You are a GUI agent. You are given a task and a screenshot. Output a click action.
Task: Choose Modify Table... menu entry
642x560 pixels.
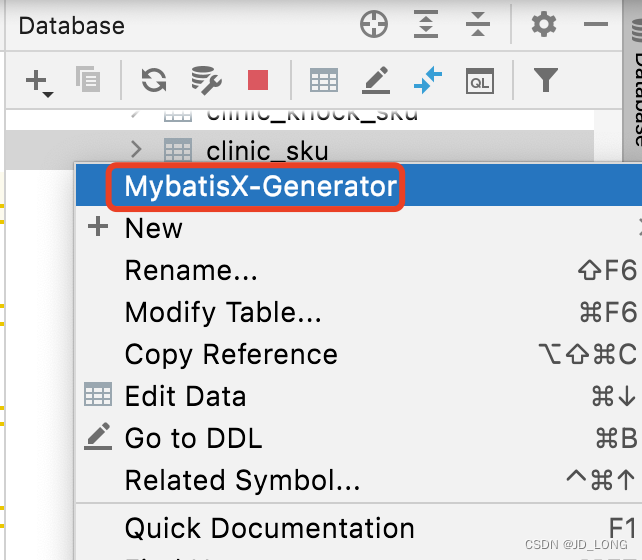click(x=359, y=312)
